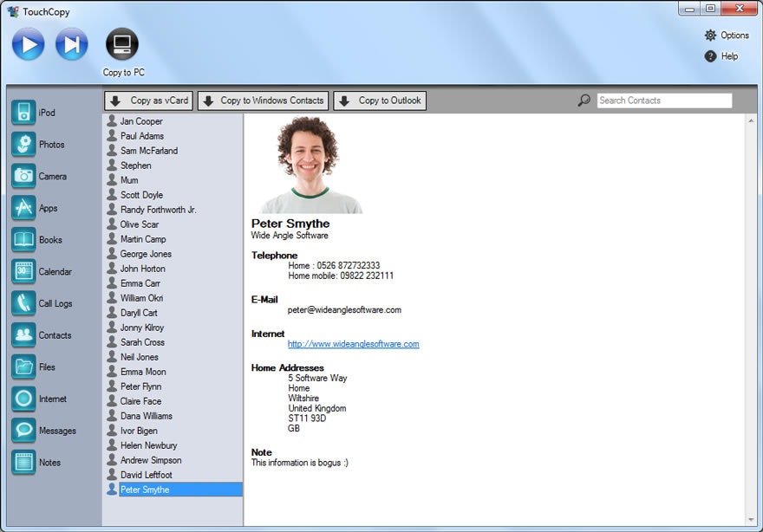Click Peter Smythe's contact photo

[x=311, y=164]
